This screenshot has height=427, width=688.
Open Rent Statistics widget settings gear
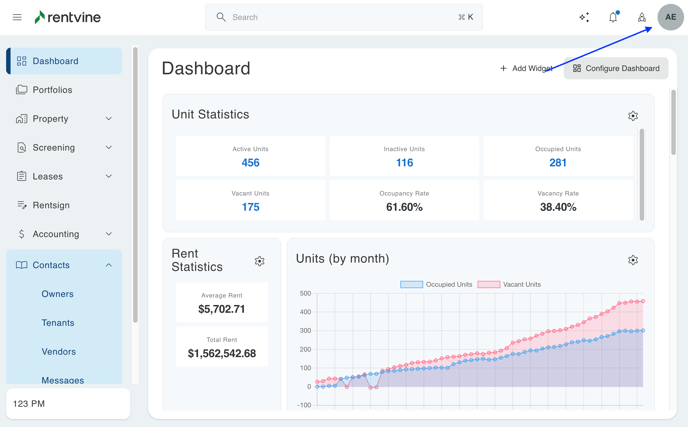(259, 261)
